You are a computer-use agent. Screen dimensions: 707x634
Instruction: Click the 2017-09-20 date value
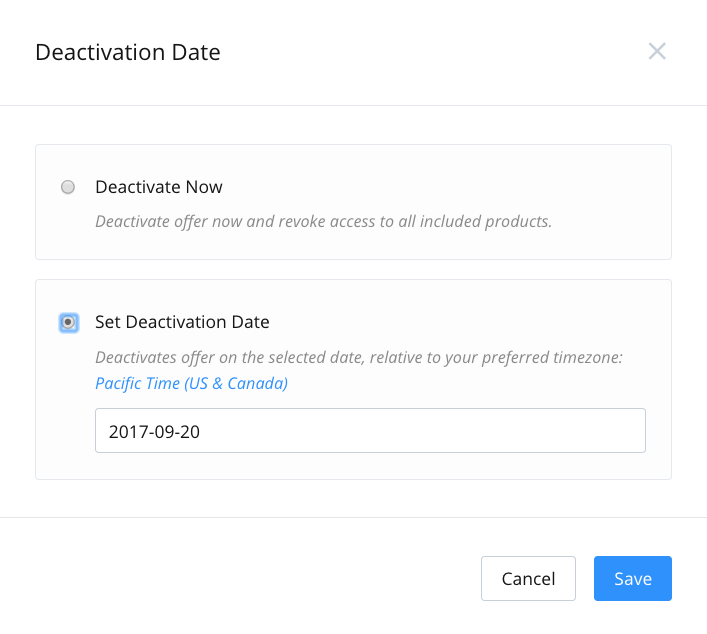[154, 432]
